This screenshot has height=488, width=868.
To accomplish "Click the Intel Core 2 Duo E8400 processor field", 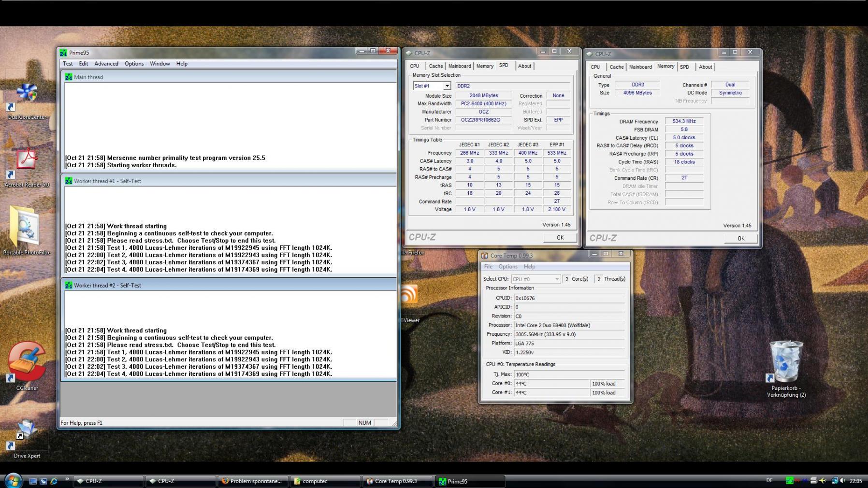I will tap(569, 325).
